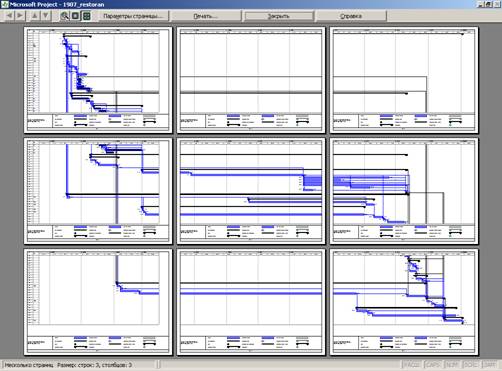502x371 pixels.
Task: Click the page up arrow icon
Action: [35, 16]
